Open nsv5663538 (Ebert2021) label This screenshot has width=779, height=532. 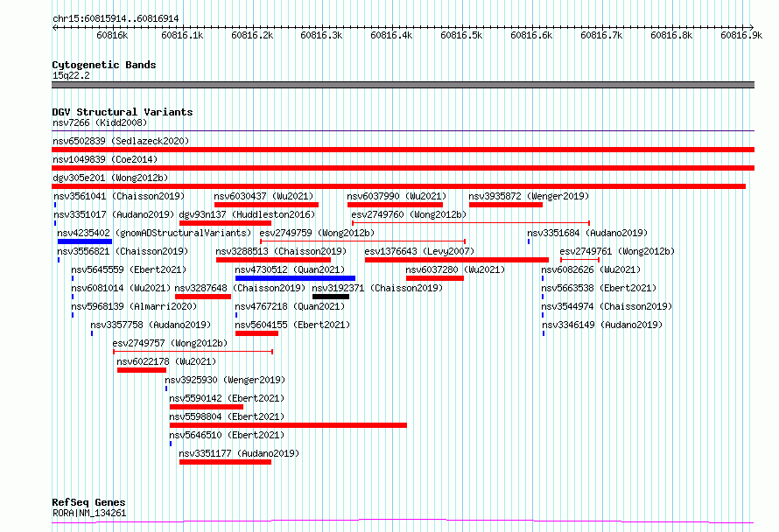(x=599, y=288)
